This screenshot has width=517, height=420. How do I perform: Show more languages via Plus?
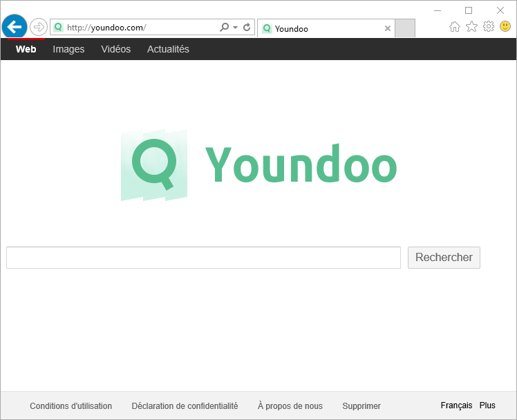click(x=487, y=405)
